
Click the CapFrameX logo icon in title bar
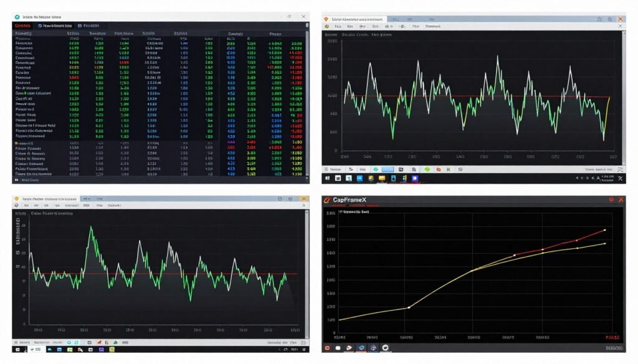click(x=326, y=200)
